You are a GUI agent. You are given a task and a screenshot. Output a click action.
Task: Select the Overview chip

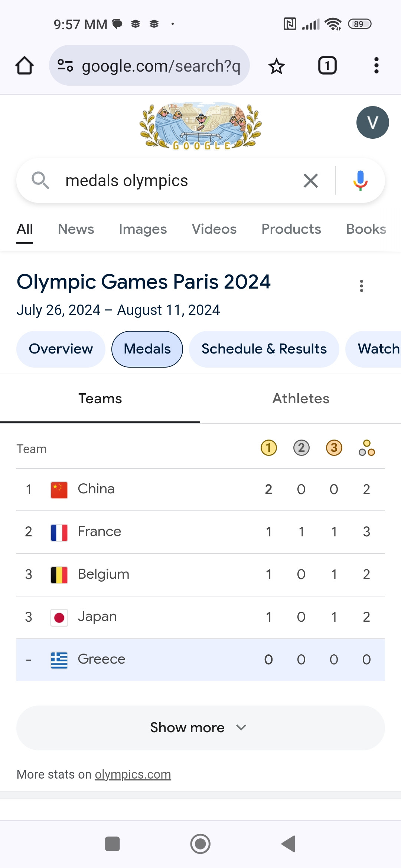(x=61, y=349)
